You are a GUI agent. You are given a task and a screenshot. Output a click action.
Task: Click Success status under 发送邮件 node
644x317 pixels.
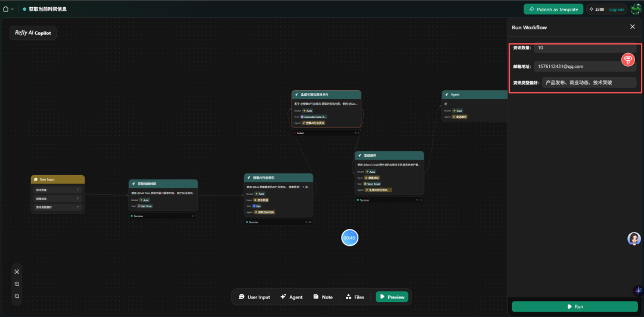click(363, 200)
